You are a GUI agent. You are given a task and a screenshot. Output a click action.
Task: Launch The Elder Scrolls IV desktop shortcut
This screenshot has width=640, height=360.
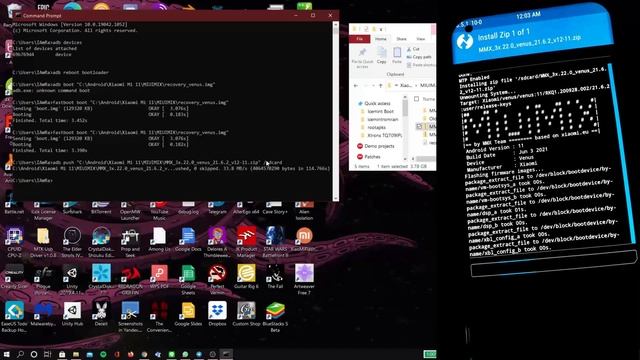pyautogui.click(x=72, y=242)
